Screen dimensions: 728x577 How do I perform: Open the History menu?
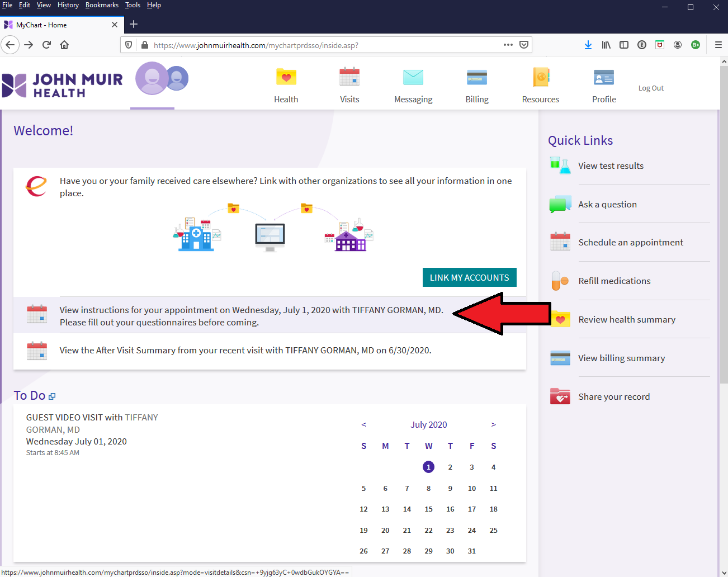(68, 5)
